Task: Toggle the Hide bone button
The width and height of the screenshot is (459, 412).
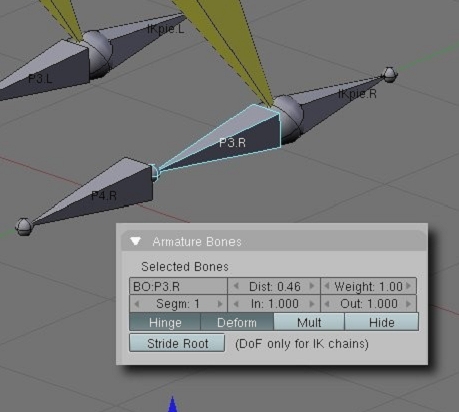Action: (x=382, y=322)
